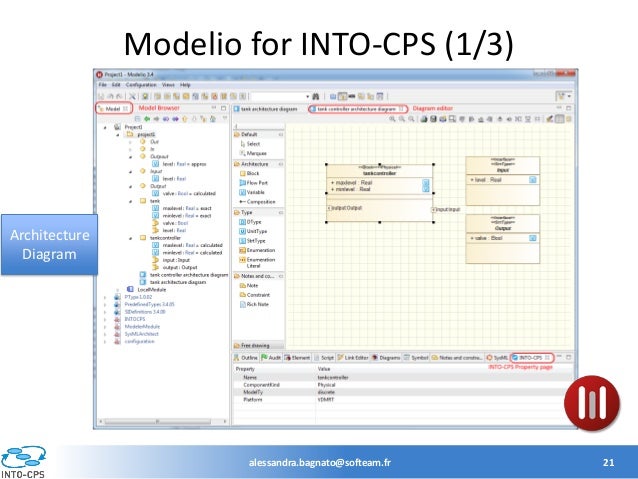Open the search combo box dropdown
The width and height of the screenshot is (638, 479).
coord(308,96)
